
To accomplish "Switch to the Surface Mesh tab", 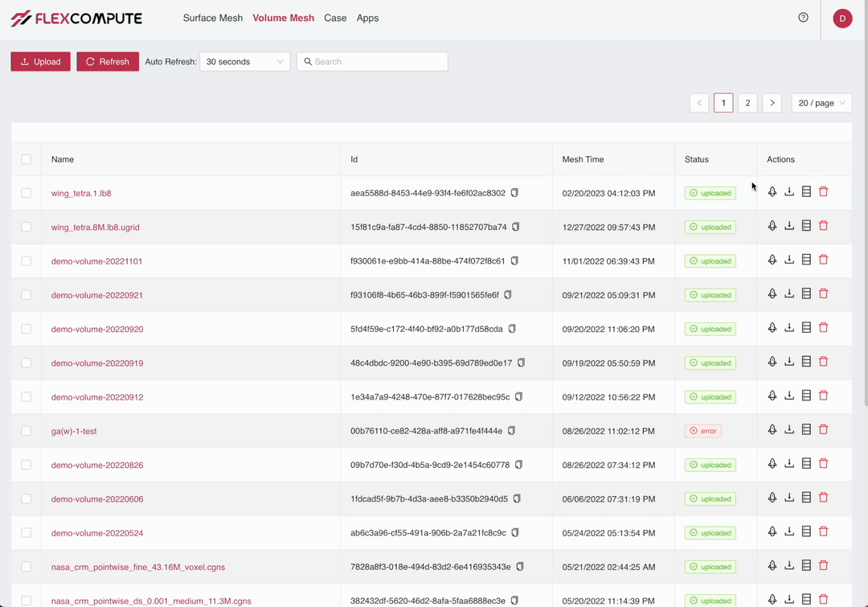I will [213, 18].
